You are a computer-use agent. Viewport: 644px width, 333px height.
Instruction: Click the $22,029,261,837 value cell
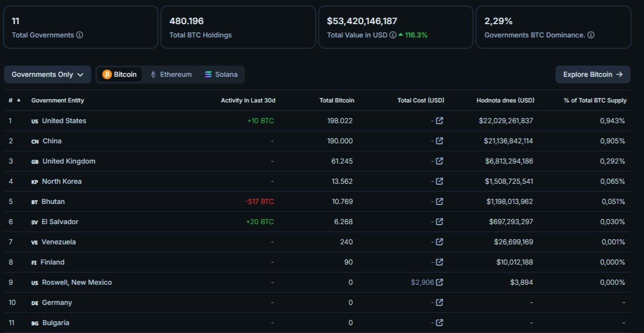506,121
